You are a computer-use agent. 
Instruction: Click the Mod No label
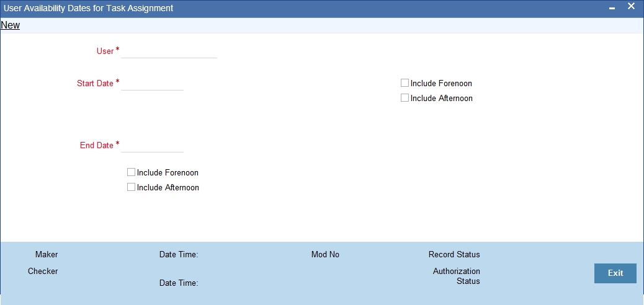(x=325, y=255)
